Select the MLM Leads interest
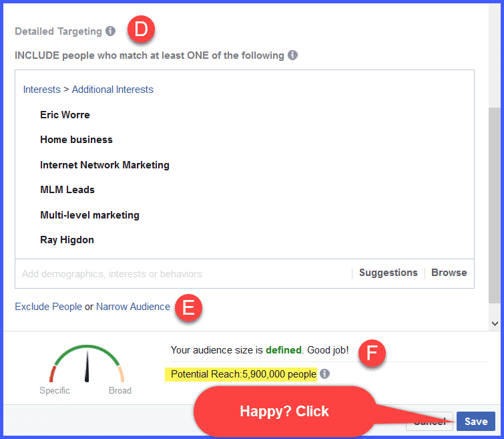This screenshot has width=504, height=439. [67, 190]
